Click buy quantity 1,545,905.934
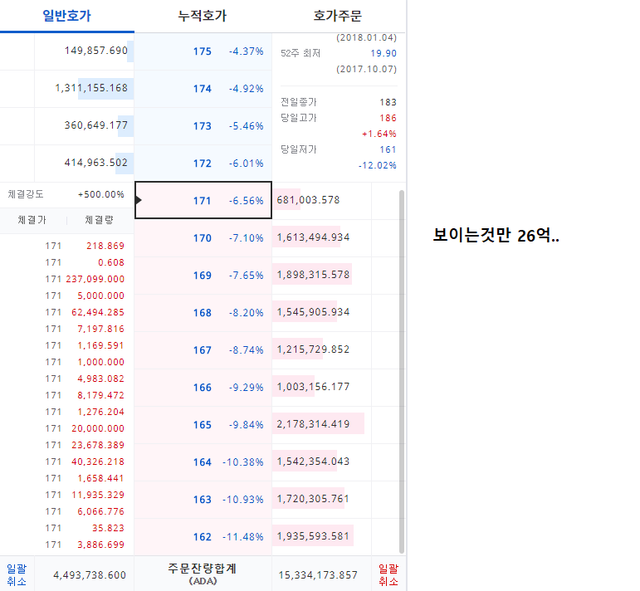The height and width of the screenshot is (591, 640). point(313,312)
